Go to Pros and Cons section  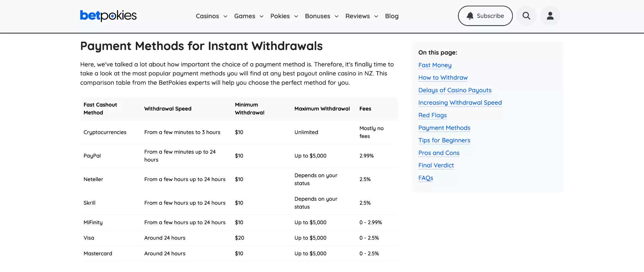pyautogui.click(x=439, y=153)
